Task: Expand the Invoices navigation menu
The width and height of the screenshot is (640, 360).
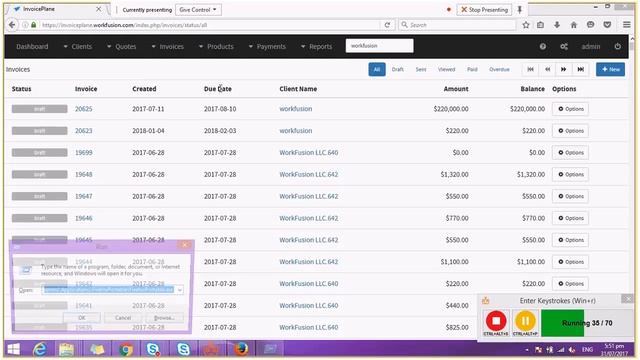Action: (168, 47)
